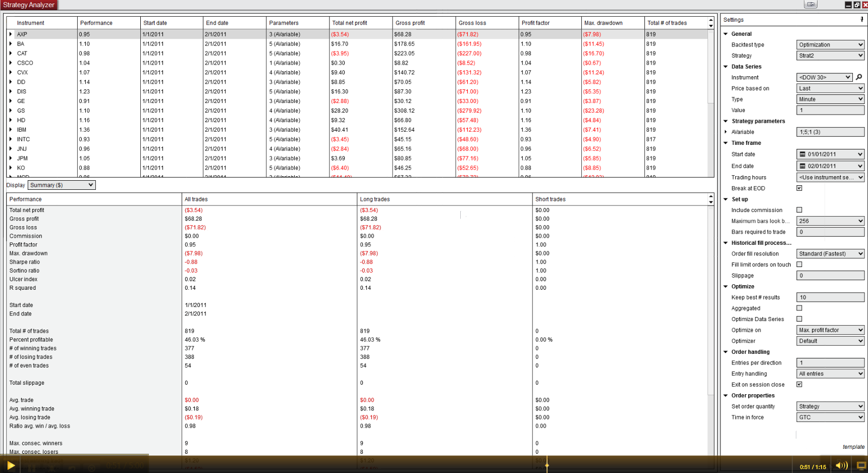Click the Slippage input field
This screenshot has width=868, height=473.
[830, 276]
